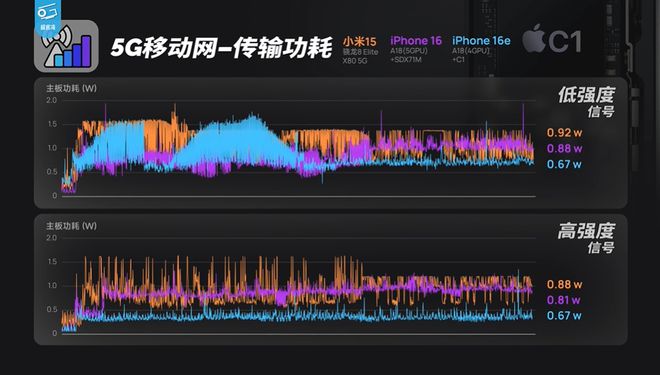
Task: Click the purple 0.88 w low-signal value
Action: click(x=564, y=149)
